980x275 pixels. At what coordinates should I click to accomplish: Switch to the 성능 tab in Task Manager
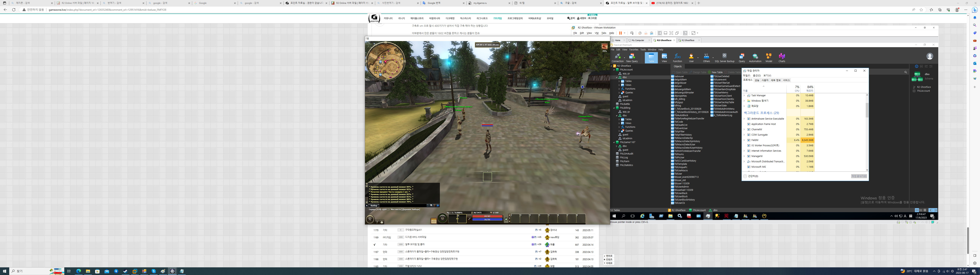click(x=757, y=81)
